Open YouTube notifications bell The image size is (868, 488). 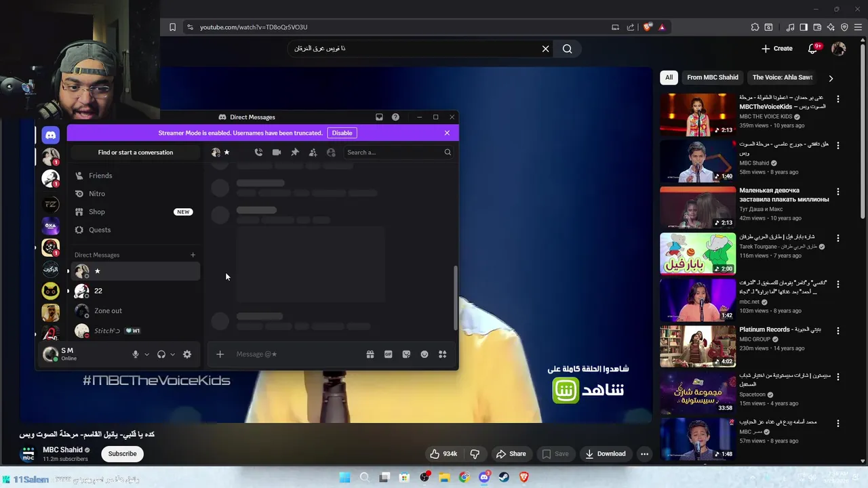point(812,49)
